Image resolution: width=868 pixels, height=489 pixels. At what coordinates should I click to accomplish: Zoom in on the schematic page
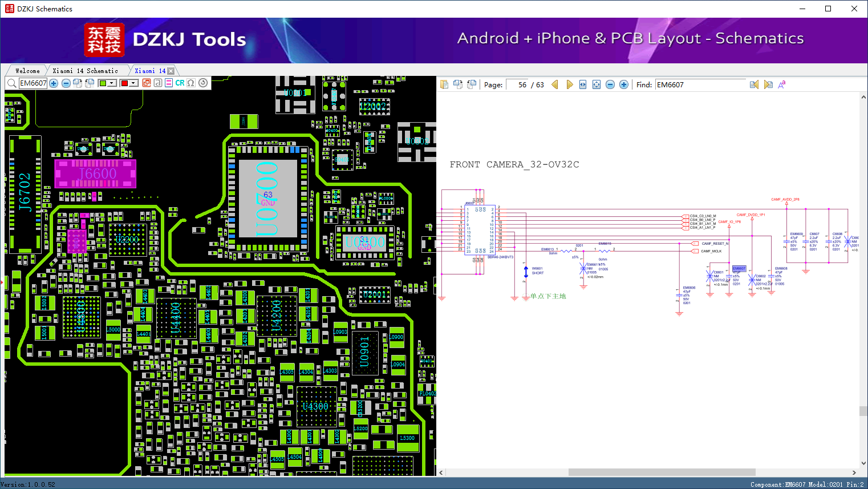[x=624, y=84]
